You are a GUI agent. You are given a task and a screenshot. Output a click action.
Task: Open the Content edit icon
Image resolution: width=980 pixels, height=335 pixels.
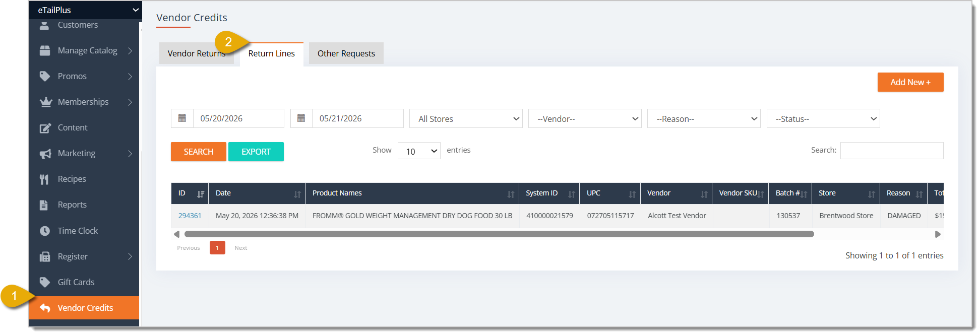click(x=45, y=128)
